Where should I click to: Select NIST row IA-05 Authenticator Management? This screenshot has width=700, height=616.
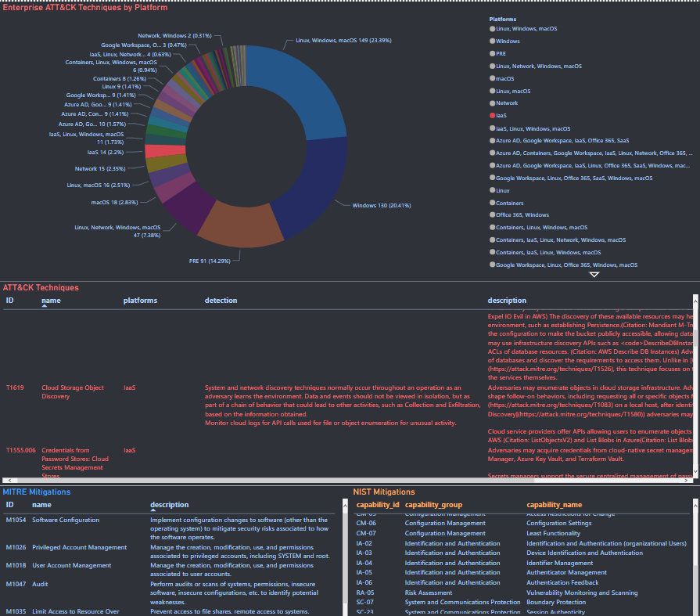(x=522, y=573)
